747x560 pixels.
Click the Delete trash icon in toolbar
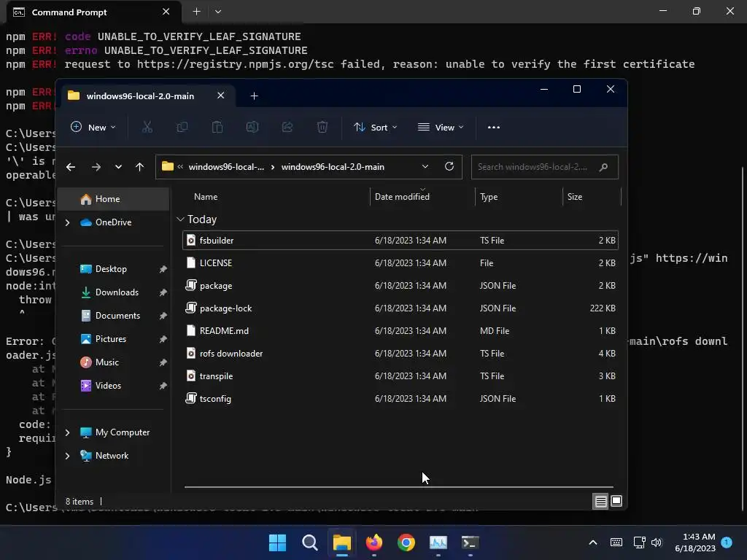coord(322,127)
